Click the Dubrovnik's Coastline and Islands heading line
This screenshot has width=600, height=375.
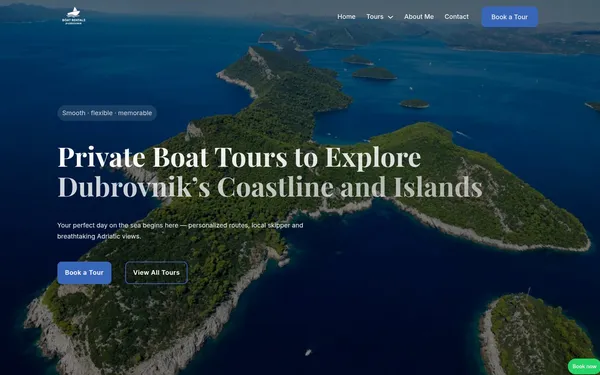(270, 187)
